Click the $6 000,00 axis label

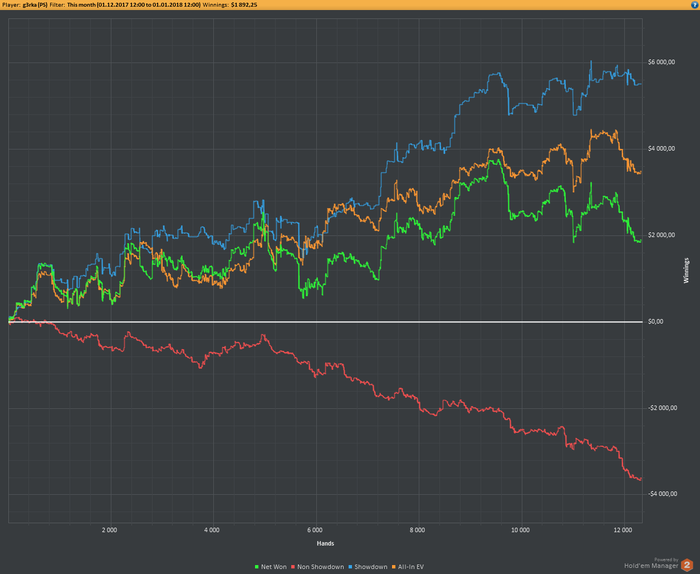[x=661, y=62]
